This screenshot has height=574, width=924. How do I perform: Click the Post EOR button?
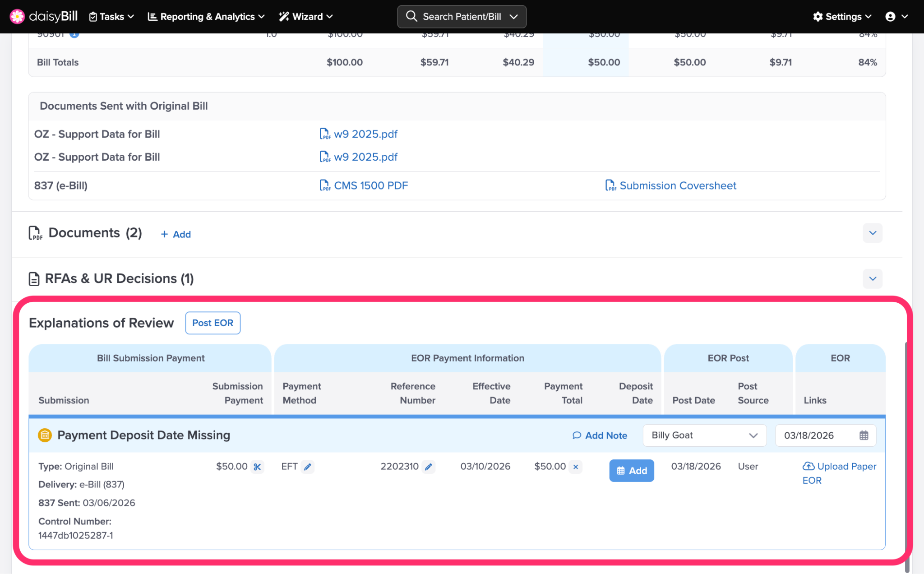pyautogui.click(x=213, y=323)
